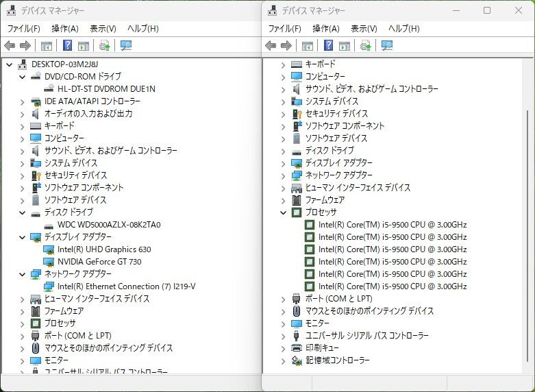Select ソフトウェア コンポーネント in left window
This screenshot has width=535, height=392.
click(x=84, y=188)
